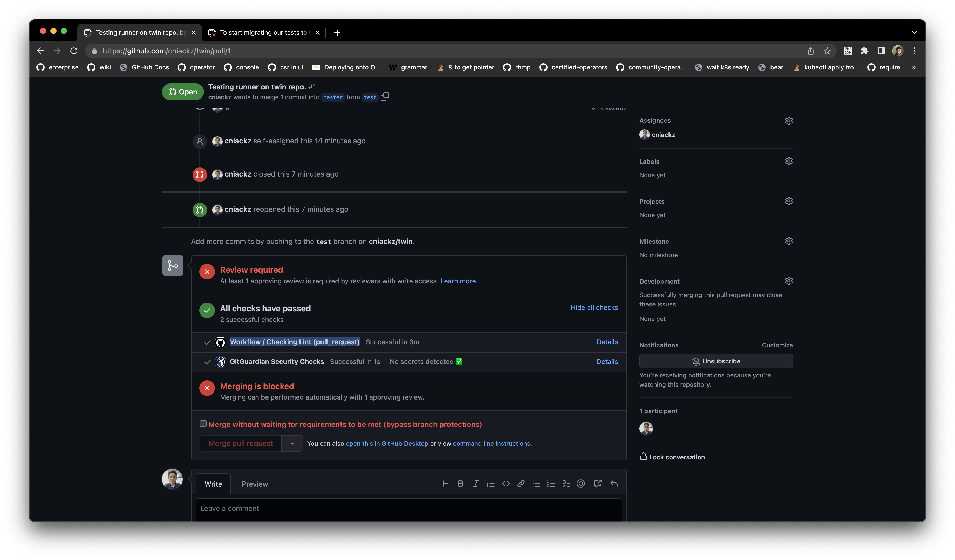Toggle the browser side panel icon
The width and height of the screenshot is (955, 560).
pyautogui.click(x=881, y=51)
